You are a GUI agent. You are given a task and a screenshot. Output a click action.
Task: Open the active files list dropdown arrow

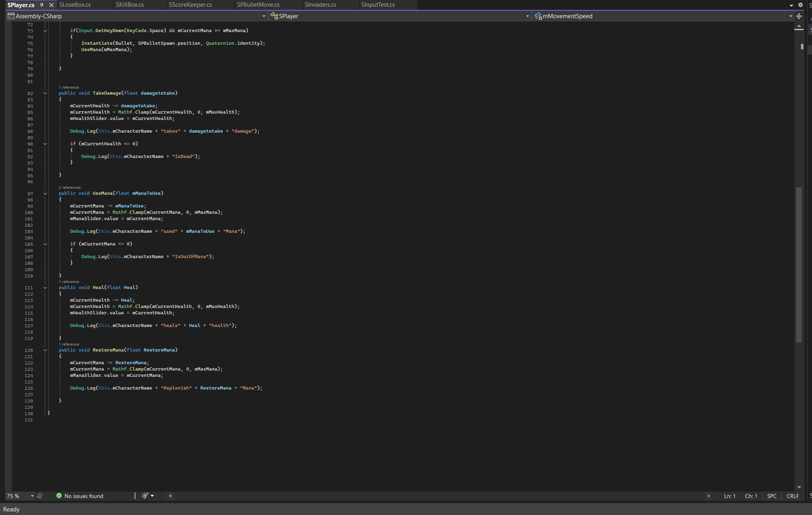[791, 5]
